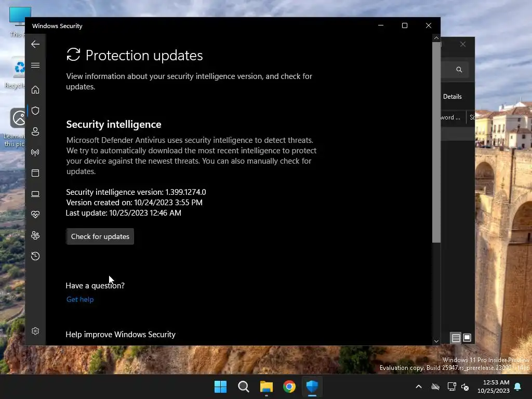Open the hamburger navigation menu
This screenshot has height=399, width=532.
pos(35,65)
